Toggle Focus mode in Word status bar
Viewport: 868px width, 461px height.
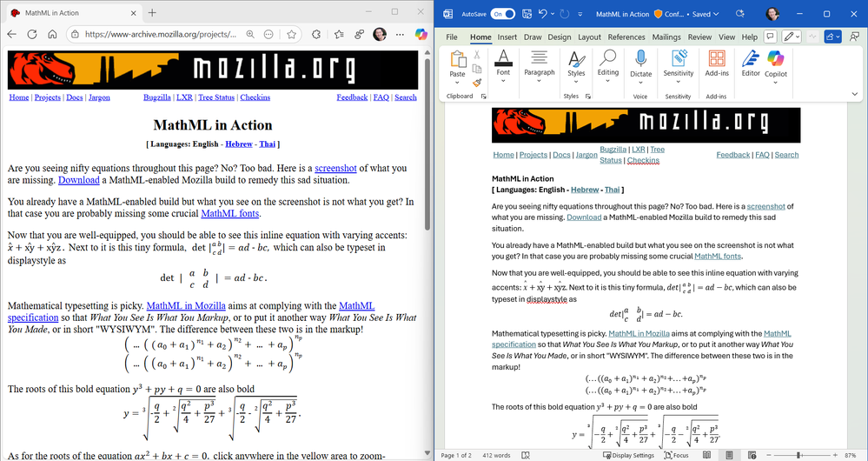[677, 455]
